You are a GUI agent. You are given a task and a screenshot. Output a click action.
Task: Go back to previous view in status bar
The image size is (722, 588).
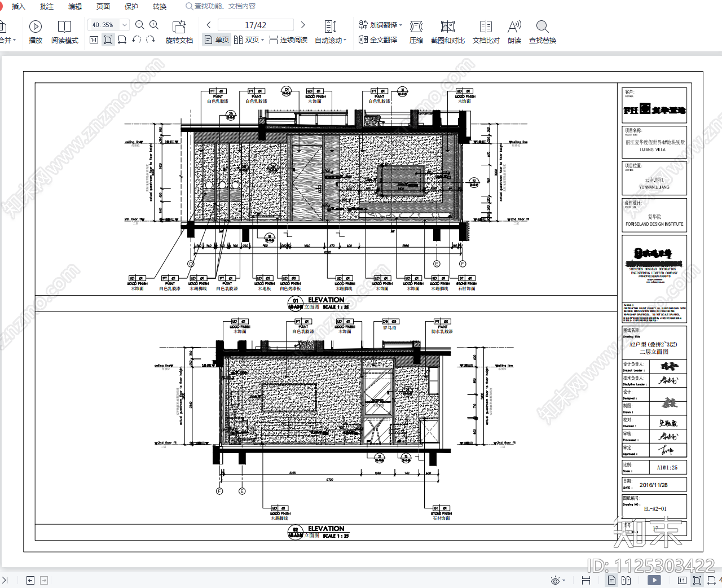[x=30, y=580]
